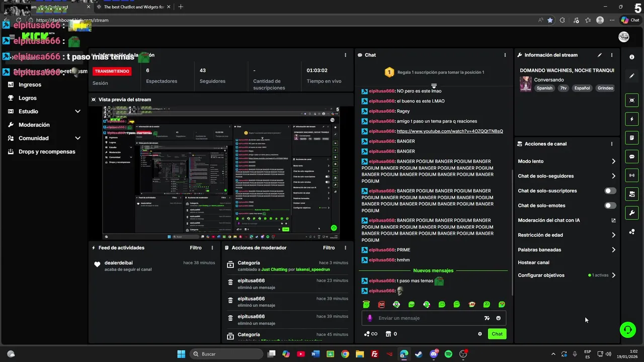
Task: Open browser extensions puzzle icon
Action: 562,20
